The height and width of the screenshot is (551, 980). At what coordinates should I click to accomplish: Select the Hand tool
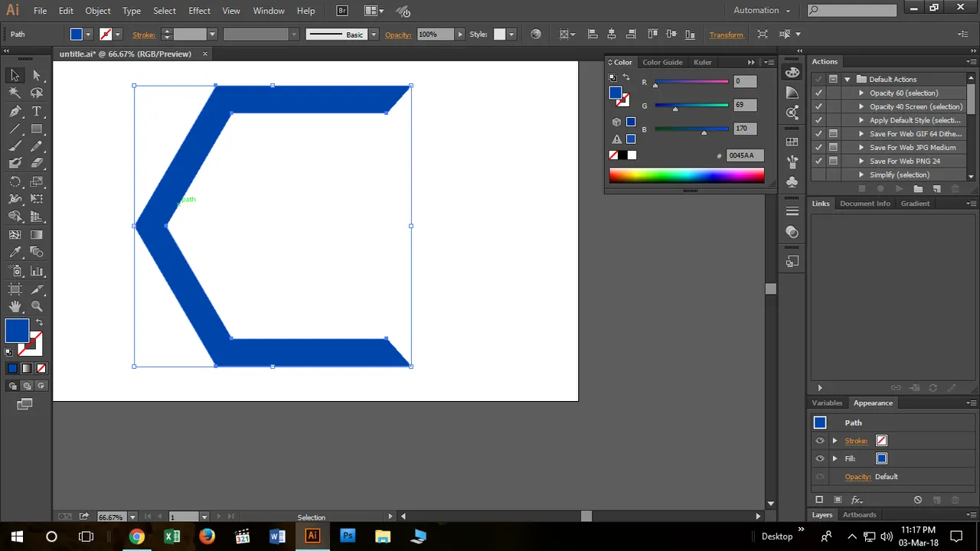[x=15, y=306]
